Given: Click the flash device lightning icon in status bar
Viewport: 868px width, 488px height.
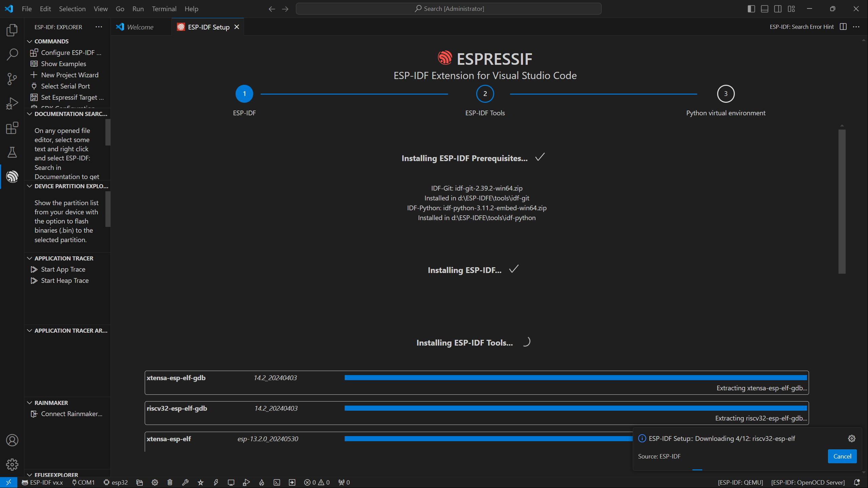Looking at the screenshot, I should 216,482.
